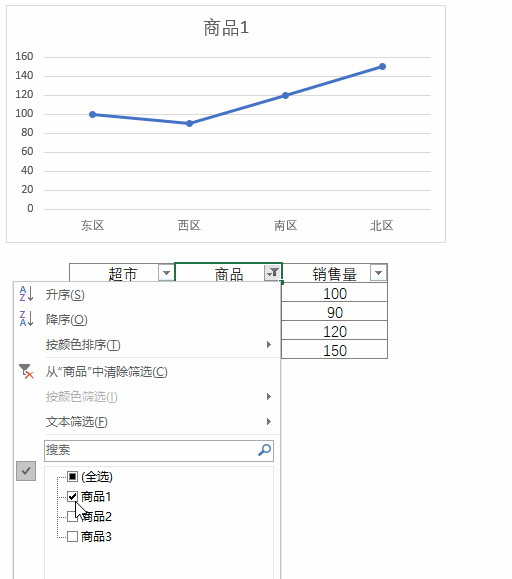
Task: Select the cell containing 150
Action: pyautogui.click(x=334, y=350)
